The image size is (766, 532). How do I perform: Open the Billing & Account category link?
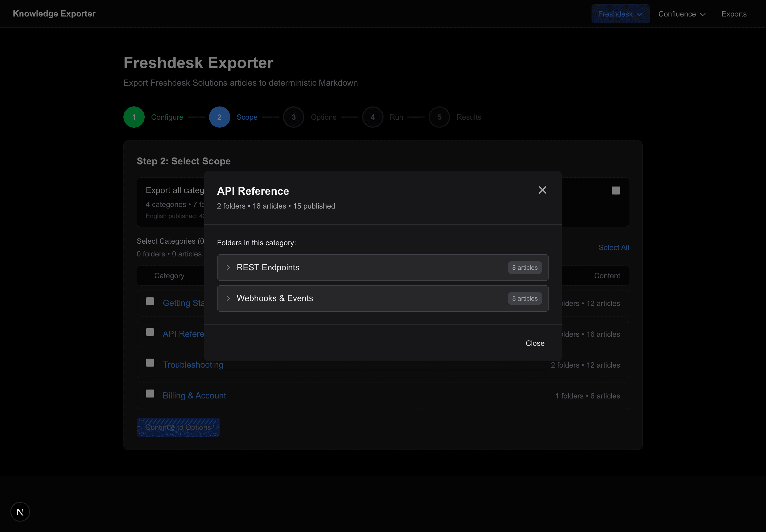(194, 396)
